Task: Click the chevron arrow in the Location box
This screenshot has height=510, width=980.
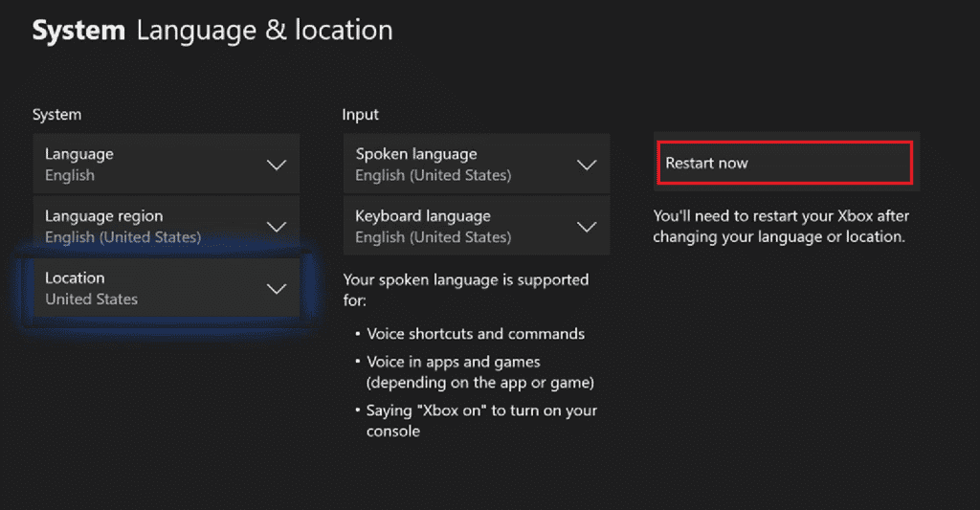Action: click(x=277, y=289)
